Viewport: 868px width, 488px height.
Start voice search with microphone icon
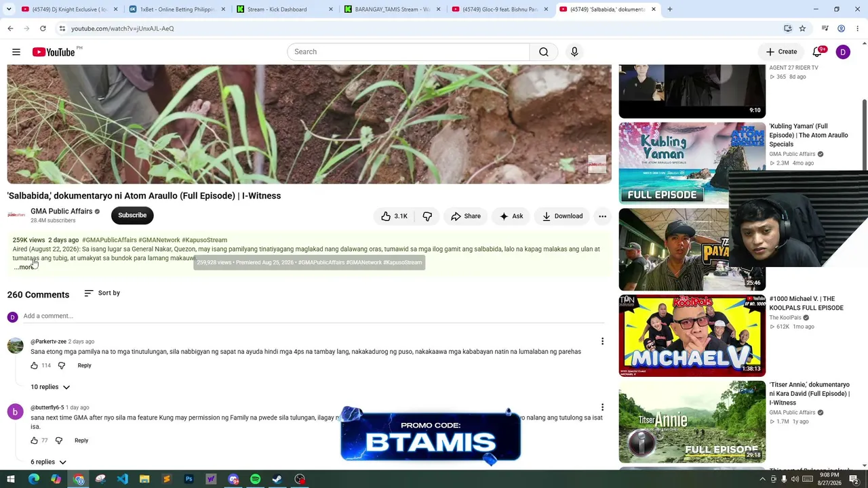click(x=574, y=52)
